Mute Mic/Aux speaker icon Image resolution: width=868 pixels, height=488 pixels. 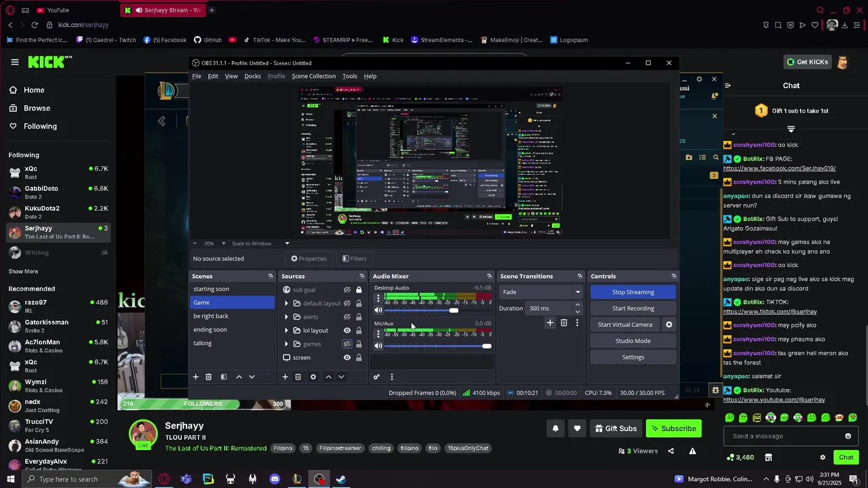[x=378, y=346]
